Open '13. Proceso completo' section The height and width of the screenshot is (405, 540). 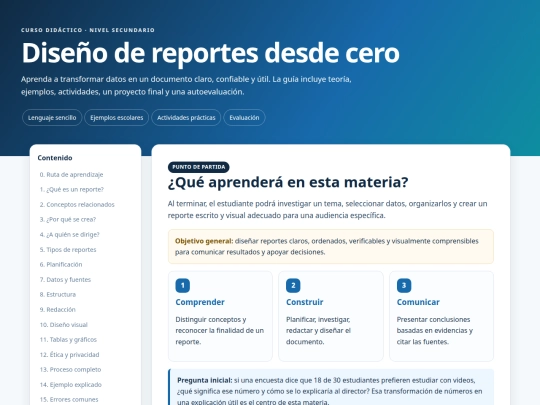pos(70,370)
